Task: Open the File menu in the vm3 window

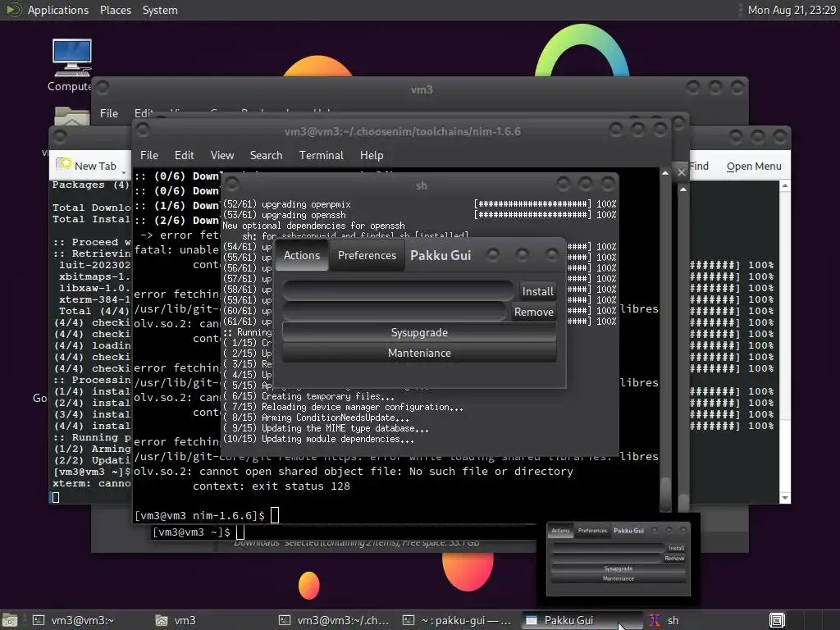Action: click(109, 113)
